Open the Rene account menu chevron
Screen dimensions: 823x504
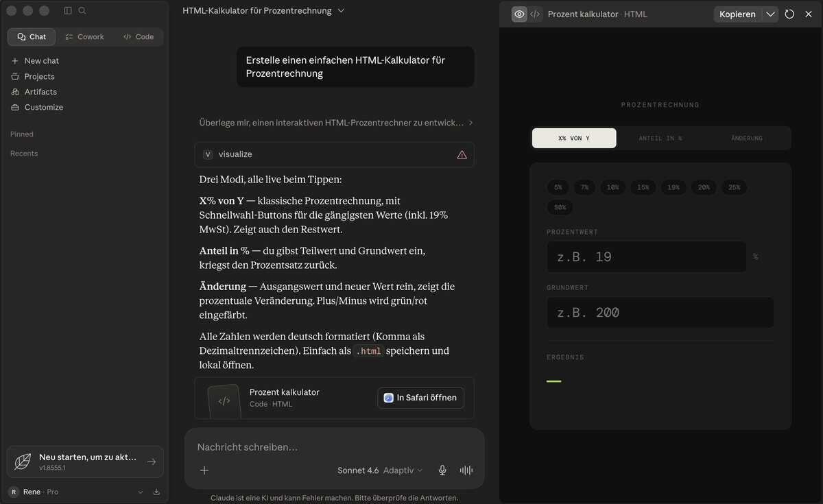(x=141, y=492)
